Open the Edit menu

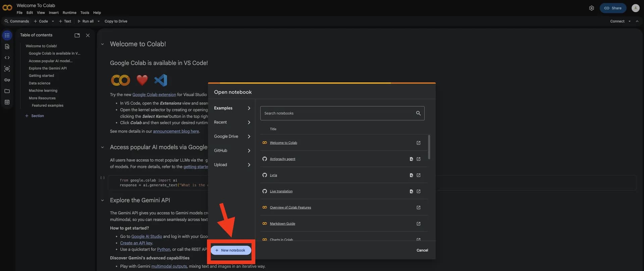click(x=30, y=13)
